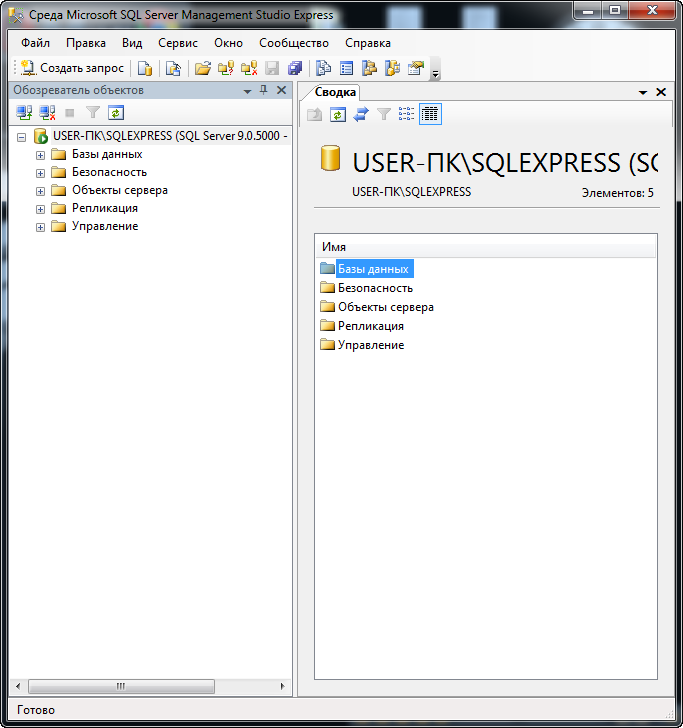The width and height of the screenshot is (683, 728).
Task: Select Базы данных in Object Explorer tree
Action: pos(107,154)
